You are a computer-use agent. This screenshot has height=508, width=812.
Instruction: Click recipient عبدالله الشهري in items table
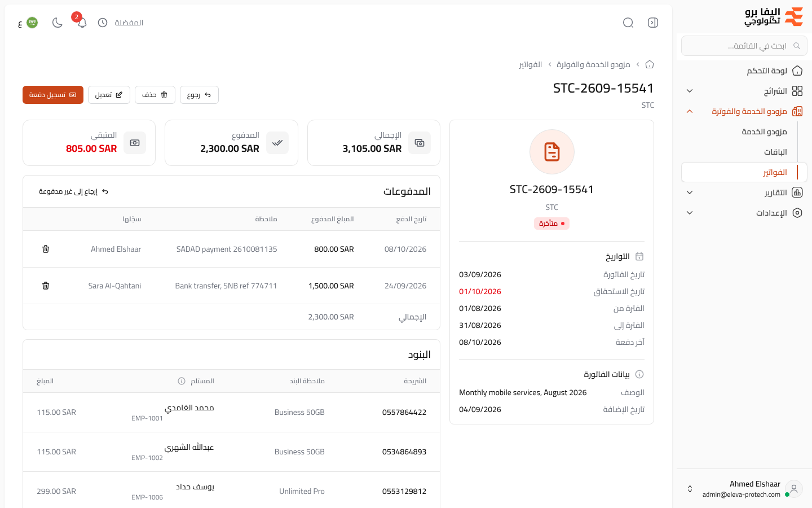click(x=189, y=447)
